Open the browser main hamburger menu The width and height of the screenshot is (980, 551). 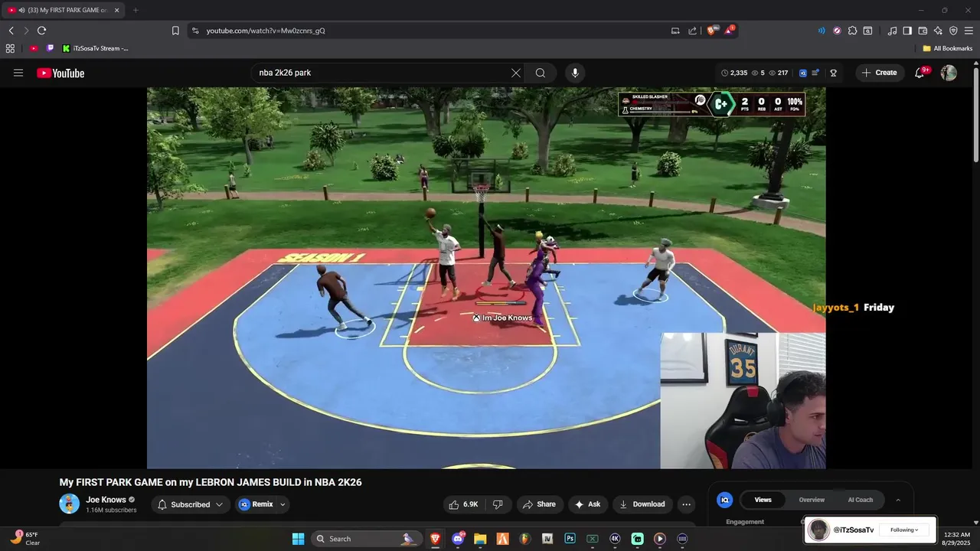pyautogui.click(x=969, y=31)
